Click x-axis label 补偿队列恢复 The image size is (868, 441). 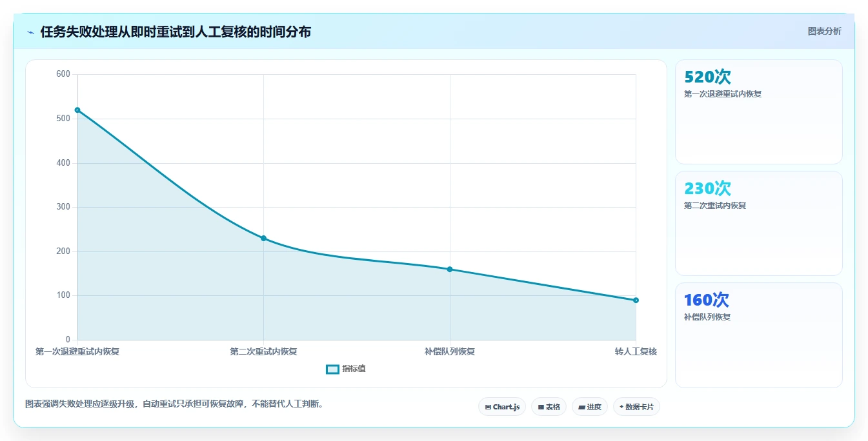(x=450, y=351)
